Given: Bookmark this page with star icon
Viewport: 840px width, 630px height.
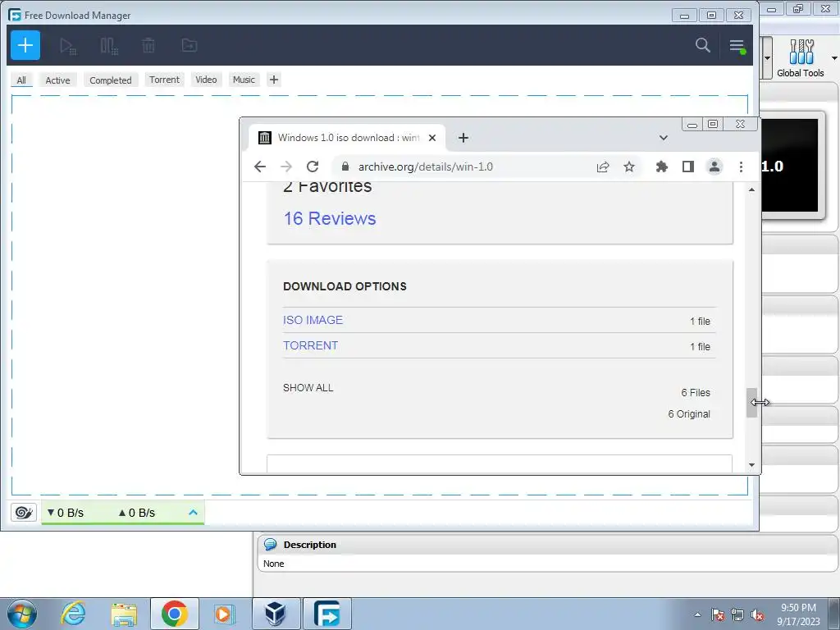Looking at the screenshot, I should 629,167.
